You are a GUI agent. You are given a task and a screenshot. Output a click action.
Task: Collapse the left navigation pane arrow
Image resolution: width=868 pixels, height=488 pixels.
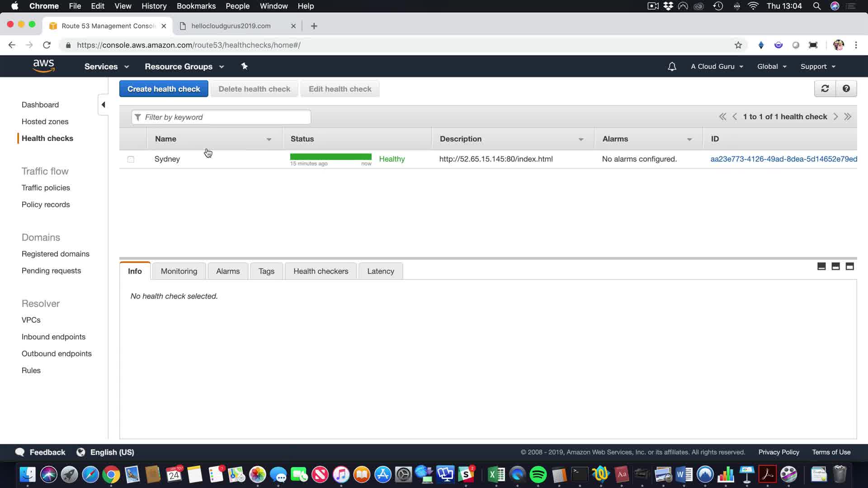point(103,105)
